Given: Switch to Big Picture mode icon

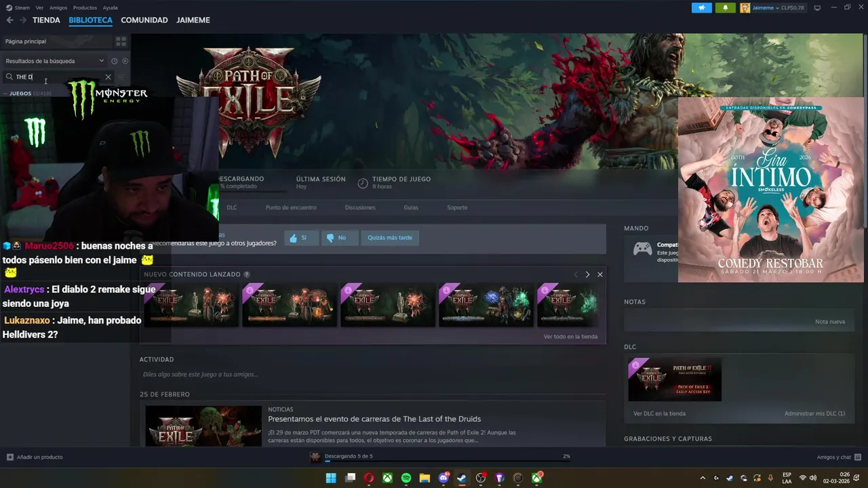Looking at the screenshot, I should point(817,7).
